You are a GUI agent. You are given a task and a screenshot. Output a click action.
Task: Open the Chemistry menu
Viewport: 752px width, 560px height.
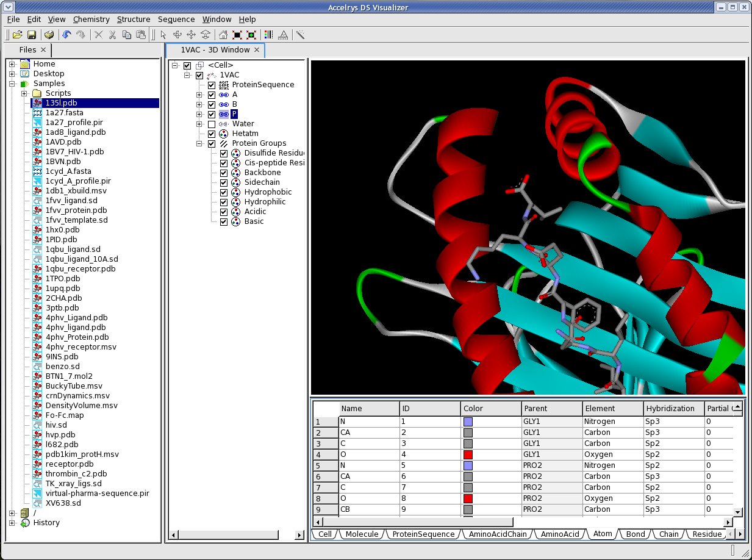[x=91, y=20]
